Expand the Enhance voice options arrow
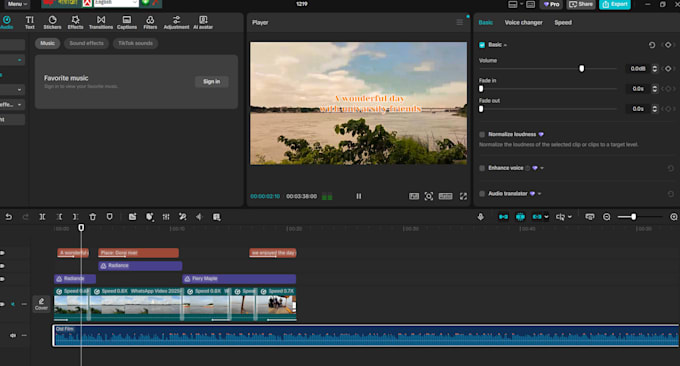 pyautogui.click(x=542, y=168)
